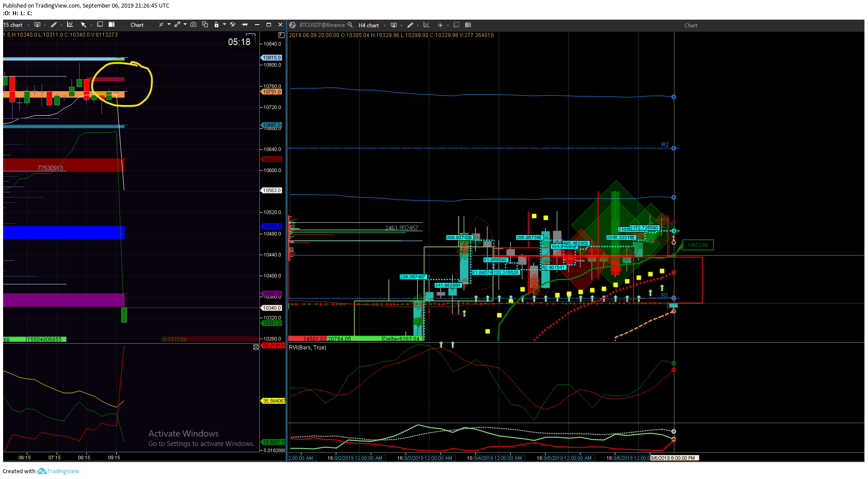Click the copy window icon in the left chart
Image resolution: width=868 pixels, height=479 pixels.
[100, 25]
